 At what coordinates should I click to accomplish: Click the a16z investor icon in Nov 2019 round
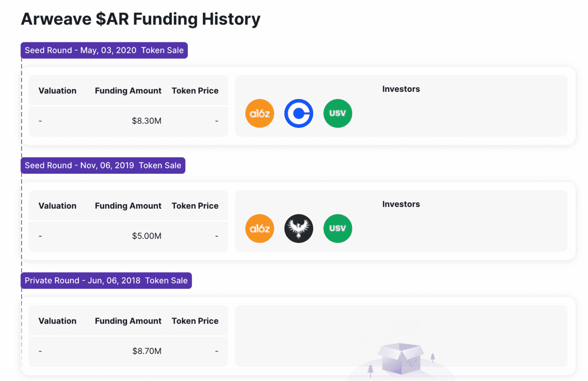click(259, 229)
